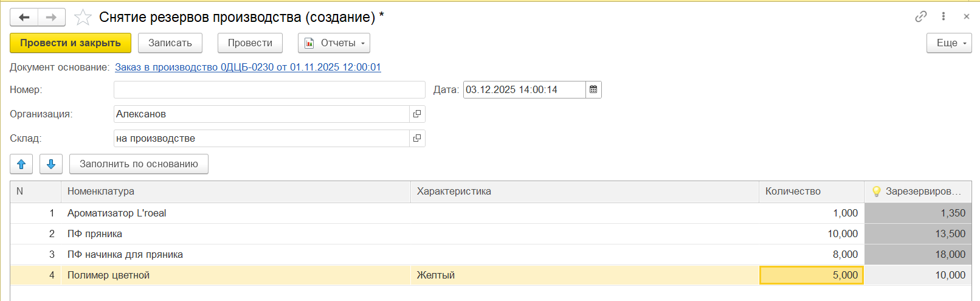Expand the Отчеты dropdown
This screenshot has width=980, height=301.
(x=334, y=43)
